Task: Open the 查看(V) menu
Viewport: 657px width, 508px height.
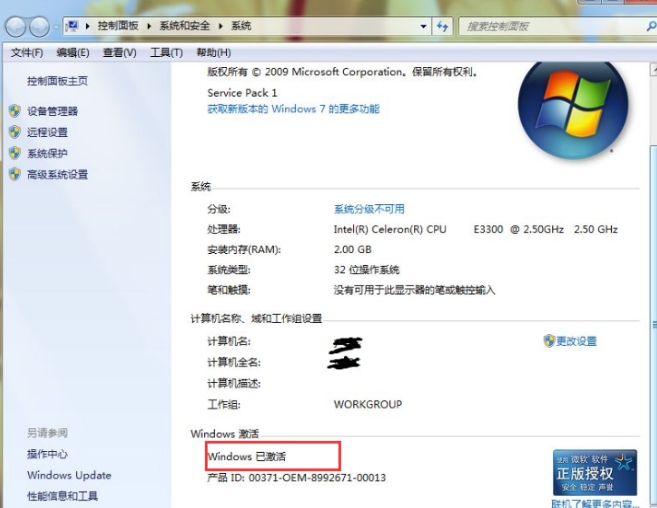Action: pyautogui.click(x=120, y=53)
